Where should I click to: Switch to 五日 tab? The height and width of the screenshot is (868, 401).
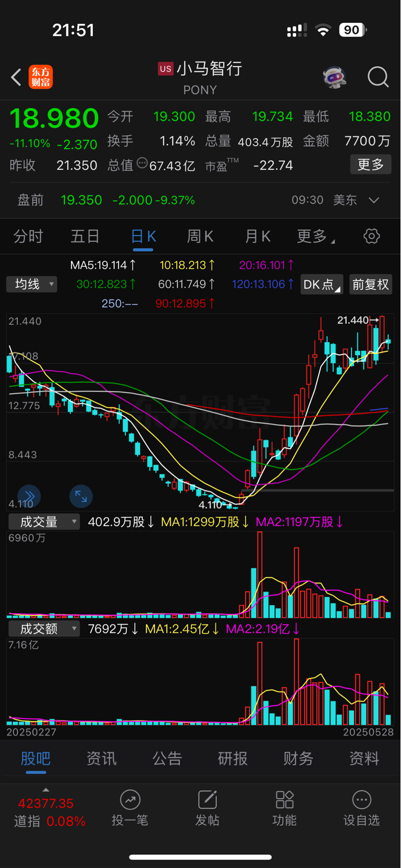pos(85,236)
